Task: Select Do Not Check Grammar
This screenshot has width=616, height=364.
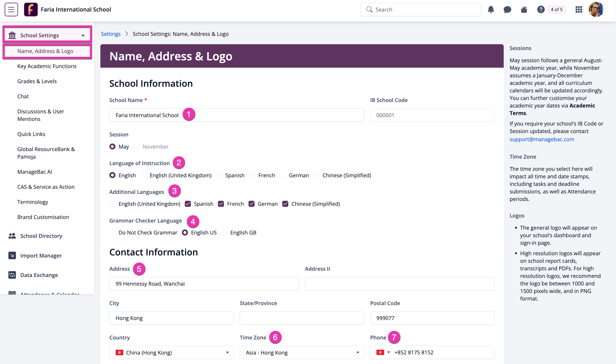Action: (x=112, y=233)
